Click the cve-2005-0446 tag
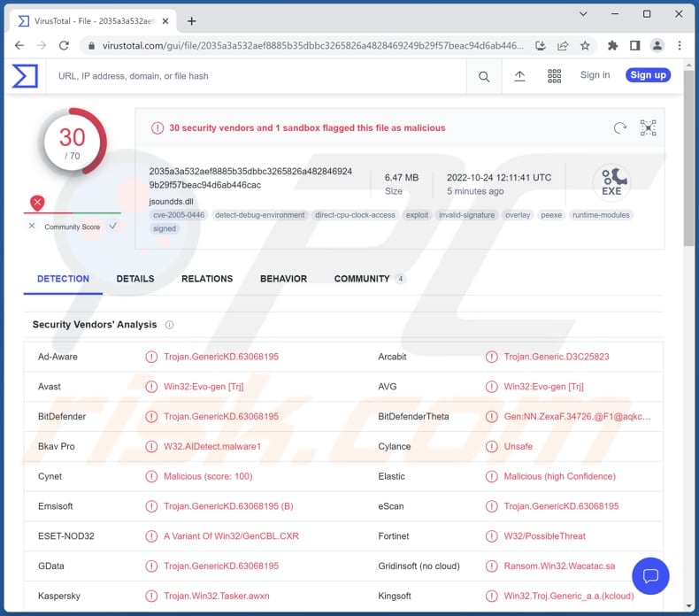 pyautogui.click(x=179, y=215)
